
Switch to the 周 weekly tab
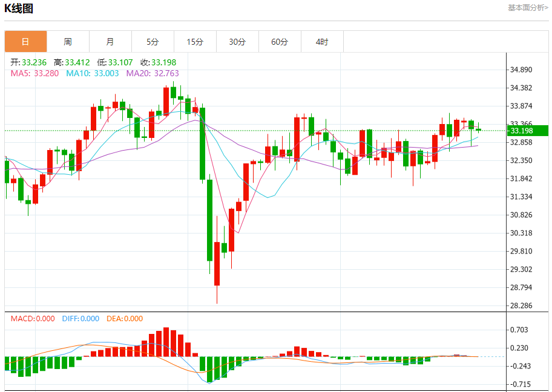[68, 42]
